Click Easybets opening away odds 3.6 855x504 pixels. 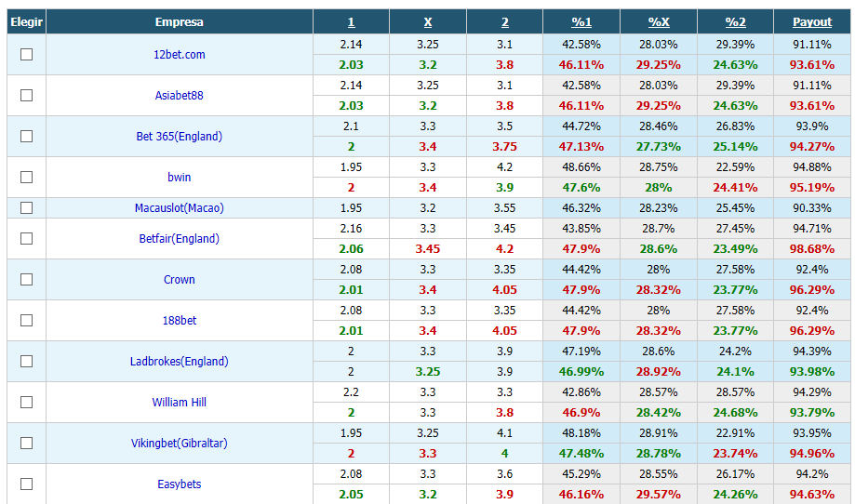[x=505, y=474]
